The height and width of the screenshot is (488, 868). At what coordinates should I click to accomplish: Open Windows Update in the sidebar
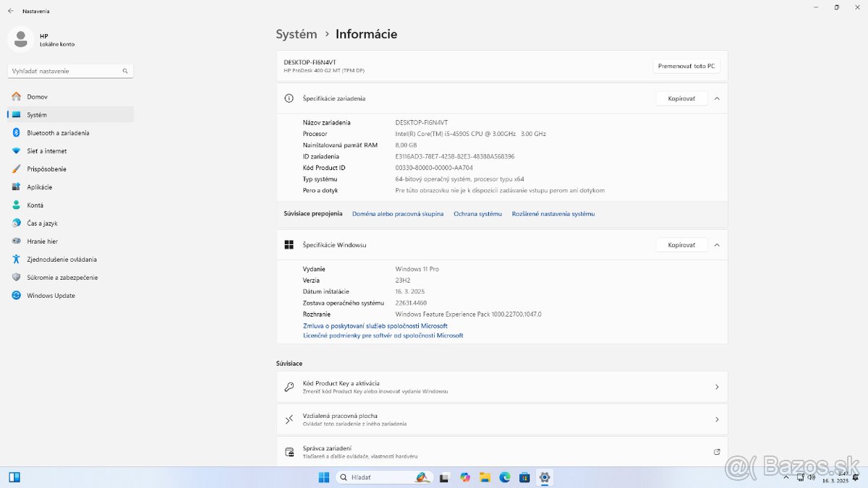[x=51, y=295]
